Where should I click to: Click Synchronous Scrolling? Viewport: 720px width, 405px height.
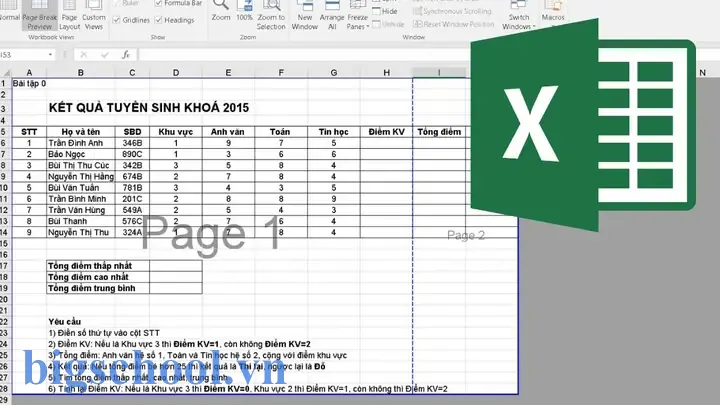point(452,11)
